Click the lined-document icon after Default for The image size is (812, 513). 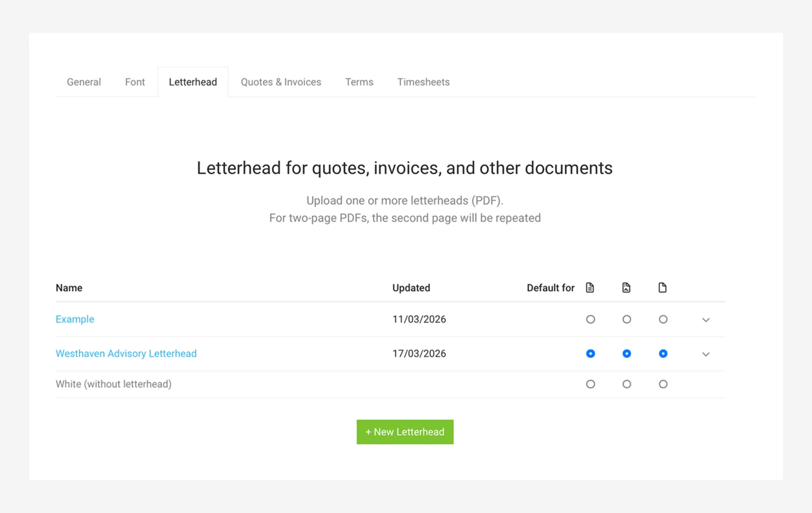(590, 288)
